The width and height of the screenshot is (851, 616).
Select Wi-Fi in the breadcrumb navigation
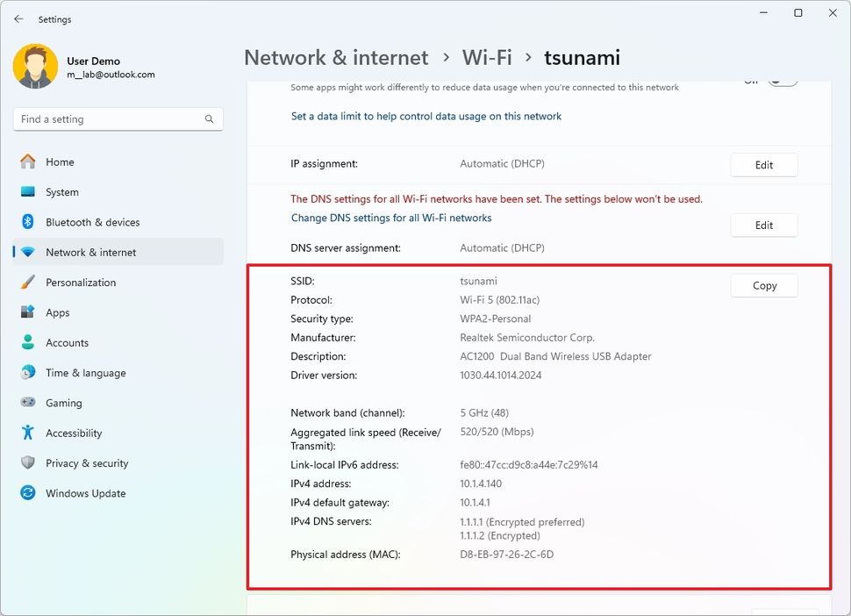487,58
